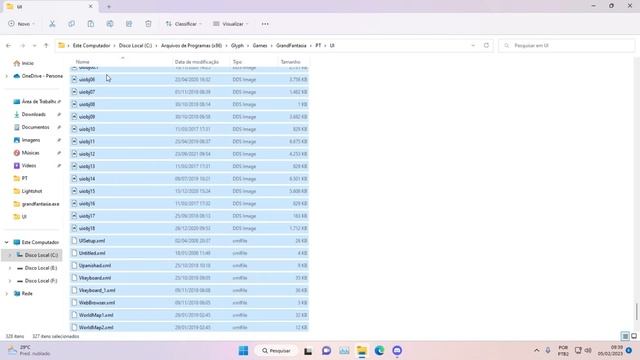Sort by Tamanho column header

(x=291, y=62)
